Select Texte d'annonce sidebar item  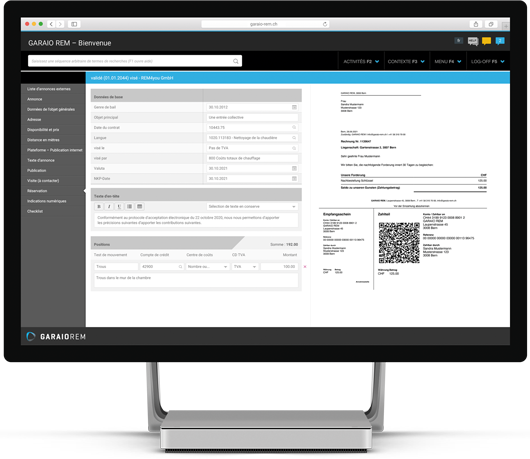pyautogui.click(x=41, y=160)
